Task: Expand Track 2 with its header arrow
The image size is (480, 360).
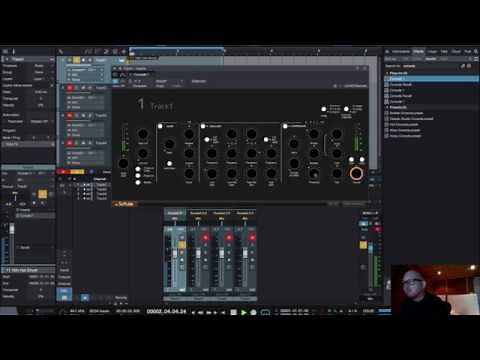Action: coord(63,88)
